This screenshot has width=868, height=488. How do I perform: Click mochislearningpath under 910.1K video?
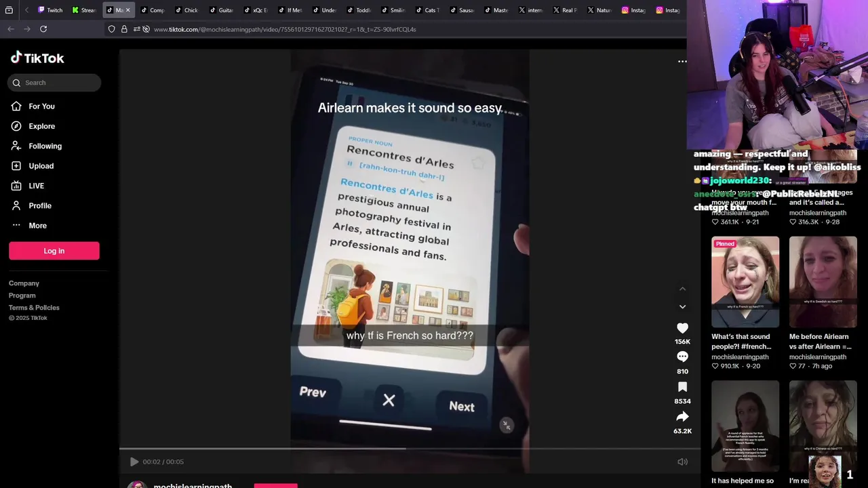[x=740, y=357]
